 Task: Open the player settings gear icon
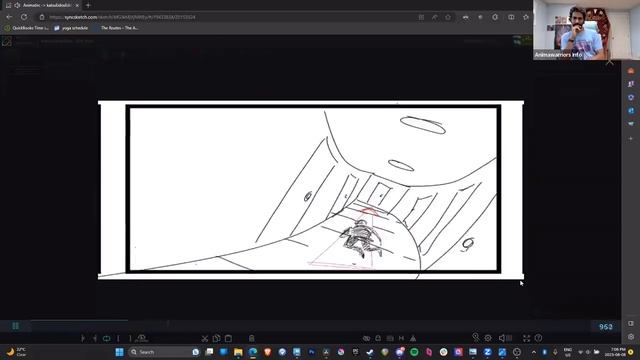(488, 338)
